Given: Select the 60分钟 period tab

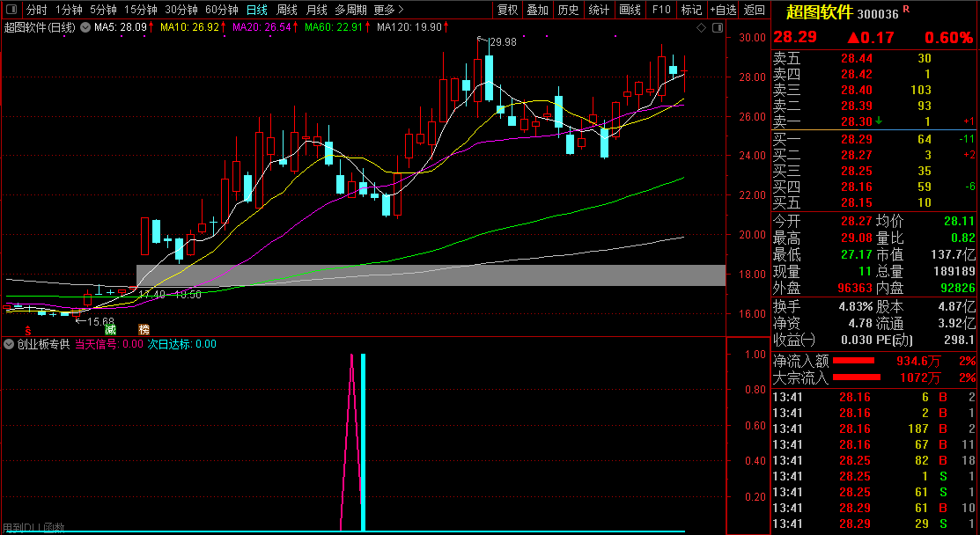Looking at the screenshot, I should click(221, 11).
